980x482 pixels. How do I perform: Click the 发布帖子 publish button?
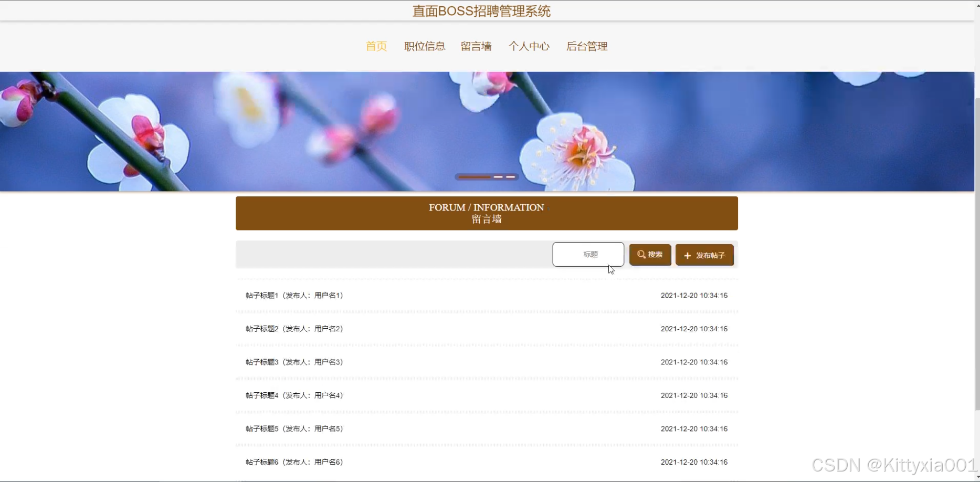(x=704, y=255)
